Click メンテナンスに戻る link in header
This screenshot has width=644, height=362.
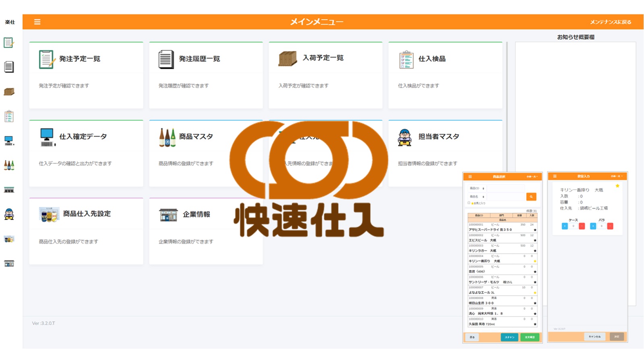(x=610, y=22)
